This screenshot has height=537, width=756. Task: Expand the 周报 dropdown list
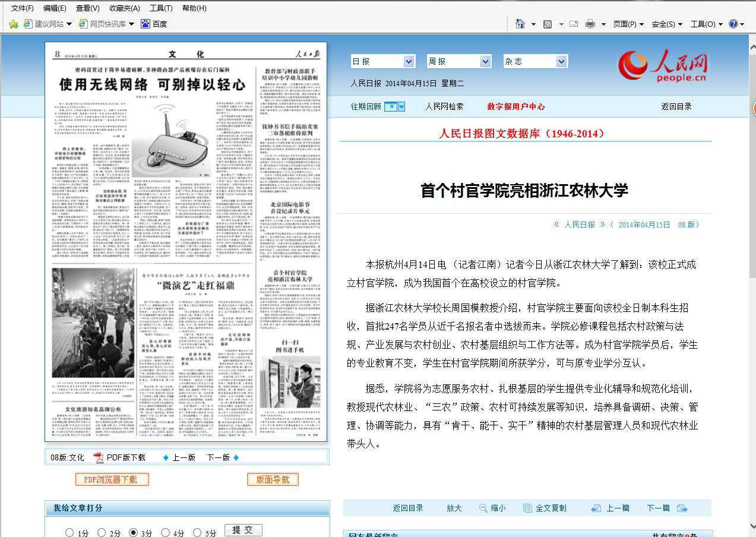click(x=485, y=62)
